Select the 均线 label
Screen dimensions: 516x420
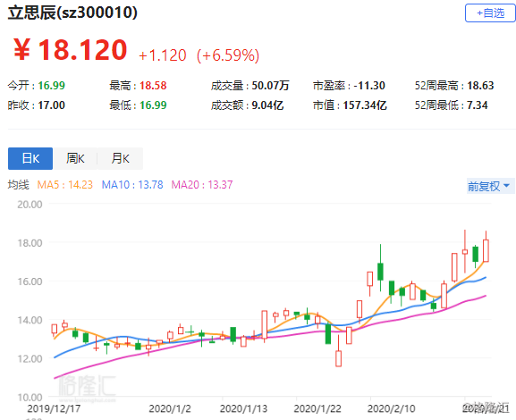tap(19, 184)
